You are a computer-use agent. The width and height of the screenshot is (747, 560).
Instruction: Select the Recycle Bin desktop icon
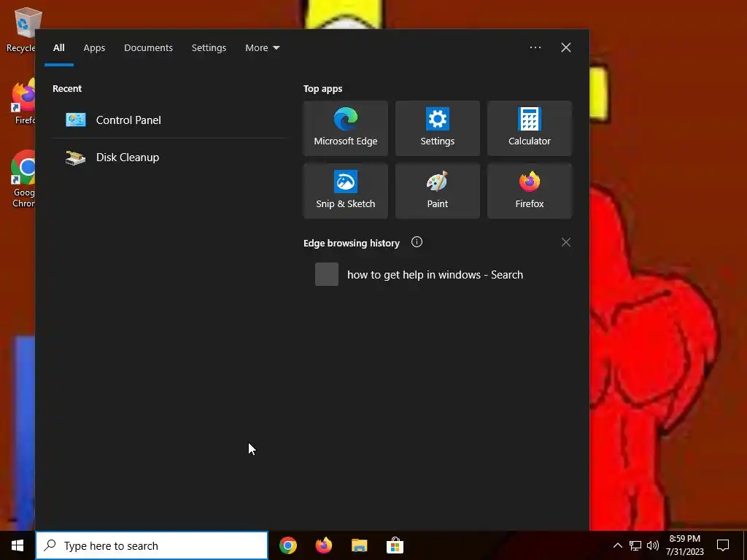pos(20,29)
